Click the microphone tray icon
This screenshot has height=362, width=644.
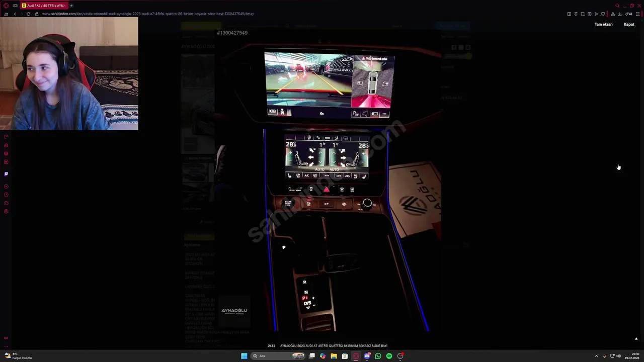click(604, 356)
